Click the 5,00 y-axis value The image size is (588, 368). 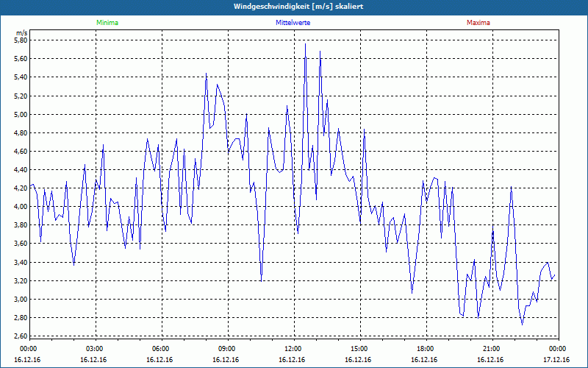(21, 114)
